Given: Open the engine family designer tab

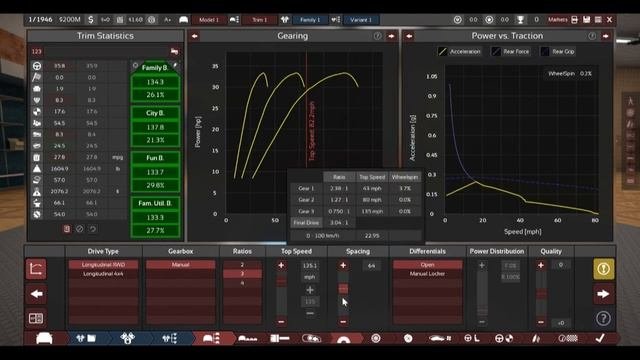Looking at the screenshot, I should (86, 338).
